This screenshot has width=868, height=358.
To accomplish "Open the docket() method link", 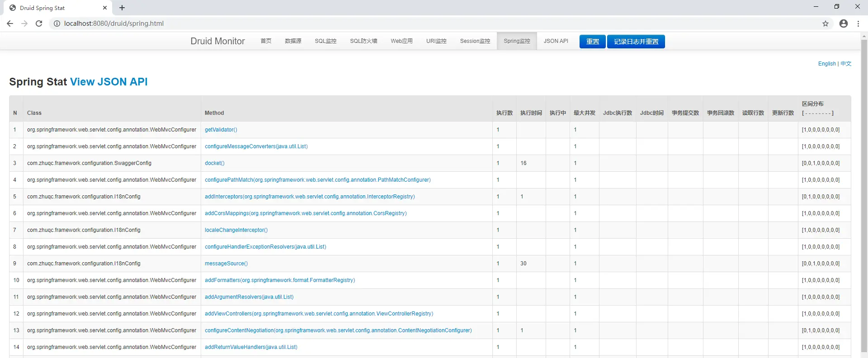I will [x=215, y=163].
